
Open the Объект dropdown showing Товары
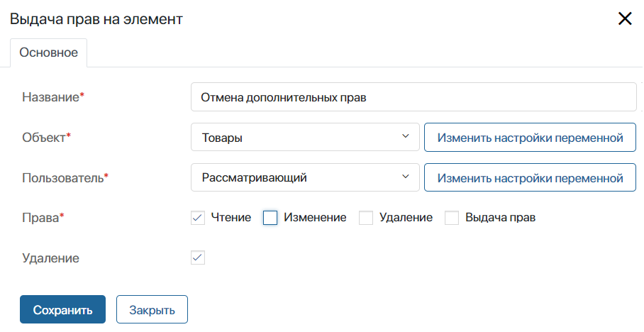[305, 137]
